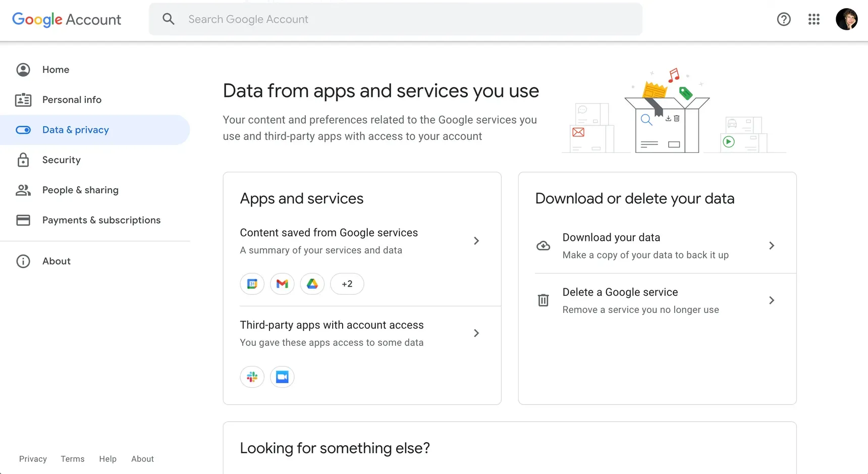Open the Terms footer link
The height and width of the screenshot is (474, 868).
[73, 459]
